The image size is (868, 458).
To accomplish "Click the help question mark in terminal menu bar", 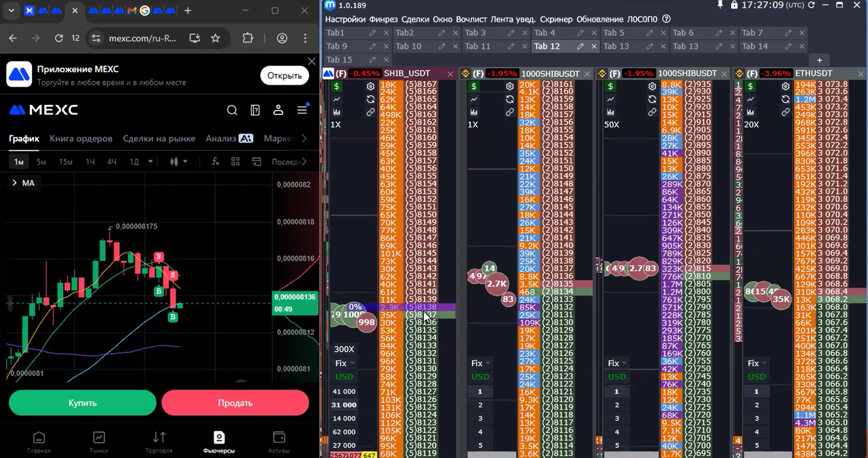I will pyautogui.click(x=666, y=20).
